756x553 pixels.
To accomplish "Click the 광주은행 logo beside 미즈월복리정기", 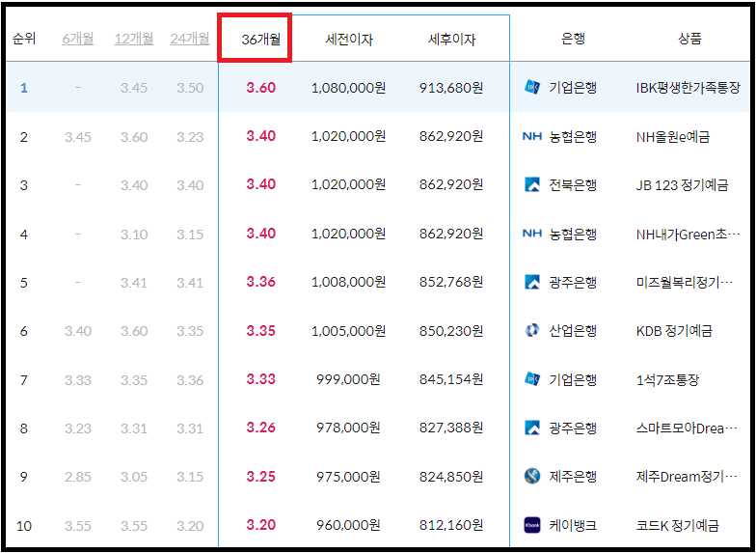I will pos(532,282).
